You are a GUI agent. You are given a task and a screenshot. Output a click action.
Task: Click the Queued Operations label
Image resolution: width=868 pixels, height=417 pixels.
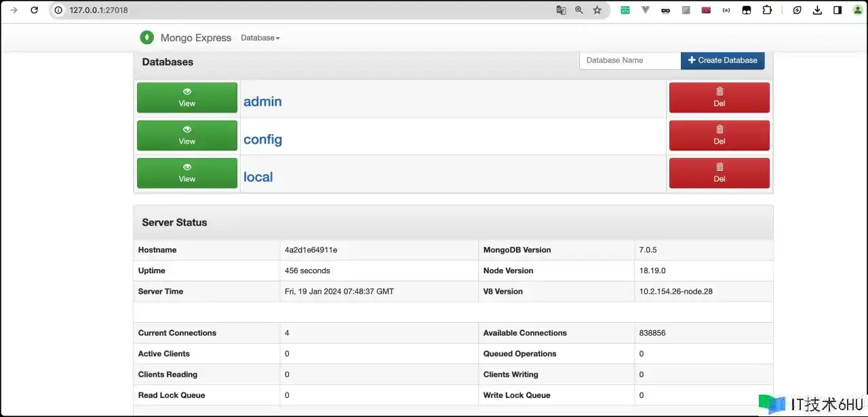coord(520,354)
